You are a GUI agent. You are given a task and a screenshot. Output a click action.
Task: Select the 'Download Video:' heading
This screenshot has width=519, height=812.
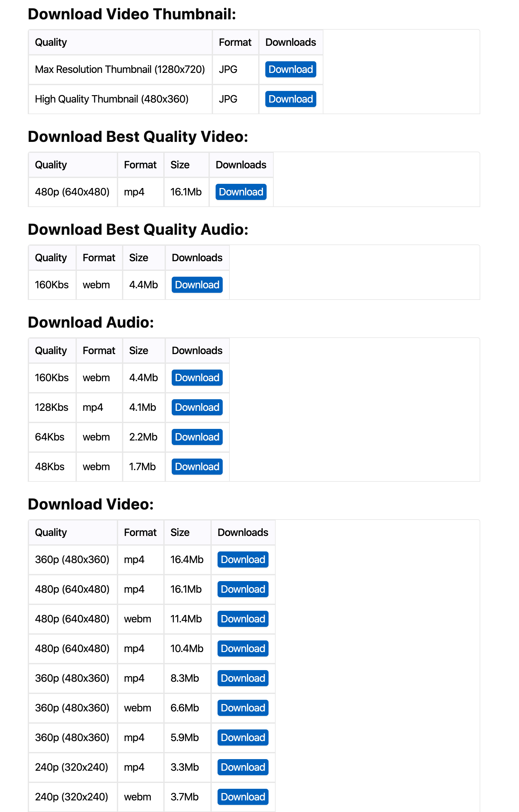(91, 504)
